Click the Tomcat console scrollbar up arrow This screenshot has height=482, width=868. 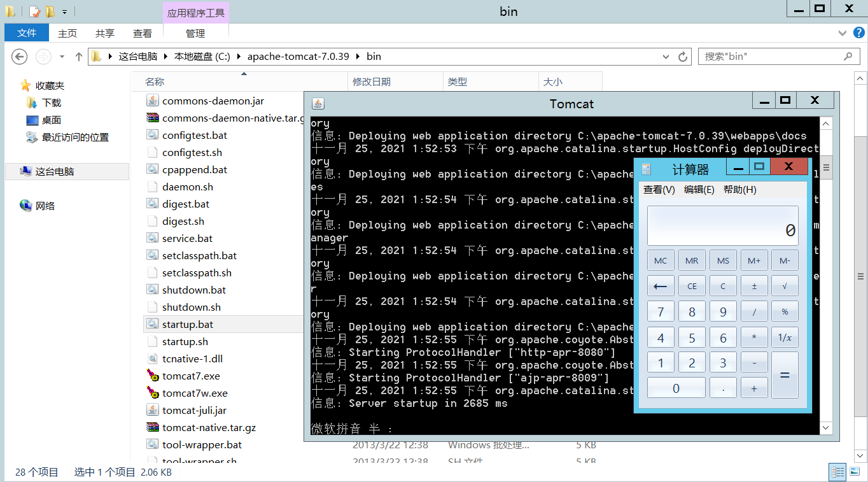(x=826, y=123)
